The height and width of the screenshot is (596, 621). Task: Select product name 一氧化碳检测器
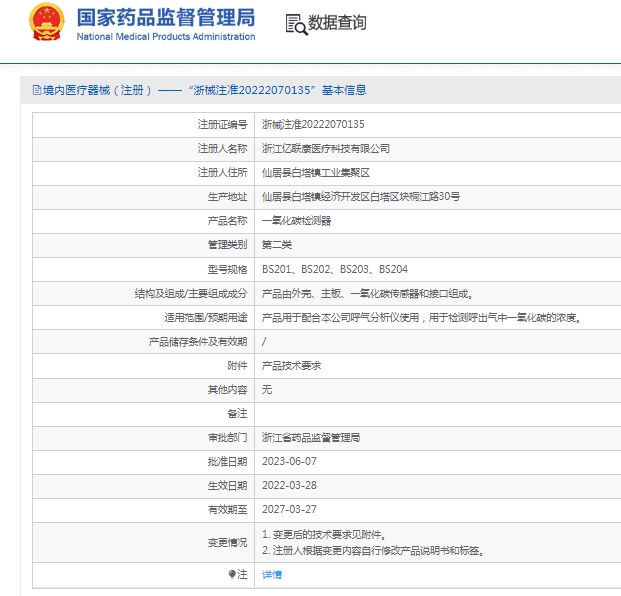296,221
